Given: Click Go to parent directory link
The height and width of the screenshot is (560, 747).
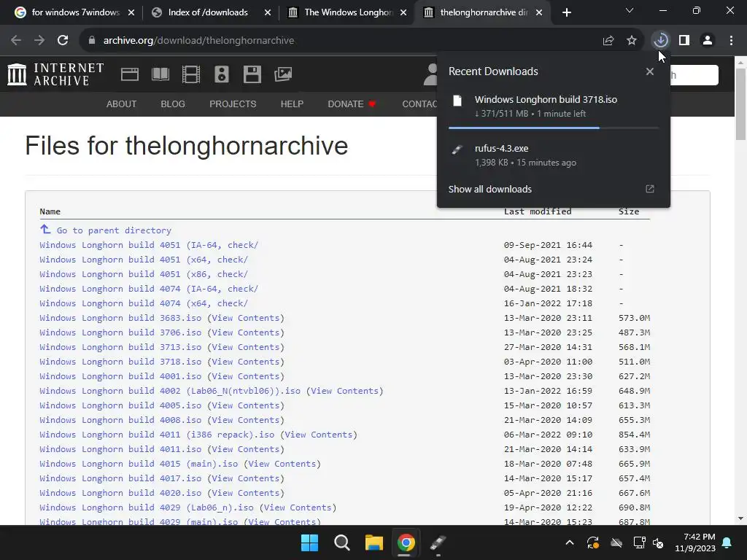Looking at the screenshot, I should [x=114, y=230].
